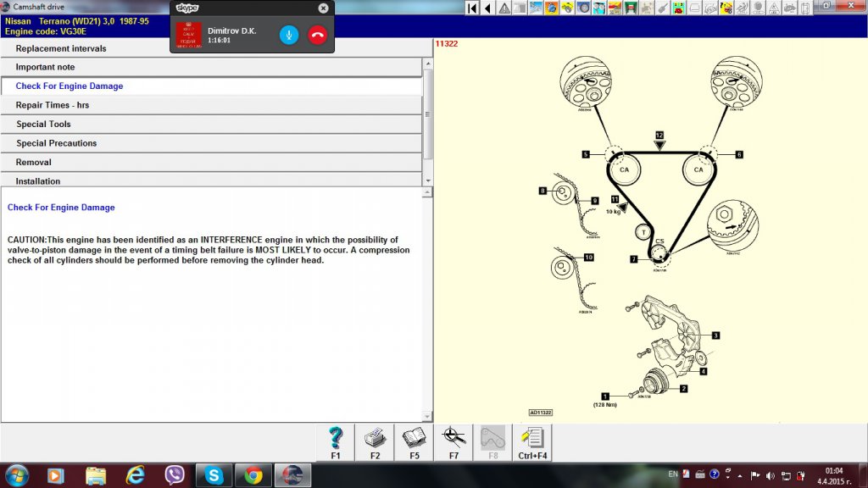Click the warning triangle toolbar icon
The width and height of the screenshot is (868, 488).
click(x=504, y=8)
